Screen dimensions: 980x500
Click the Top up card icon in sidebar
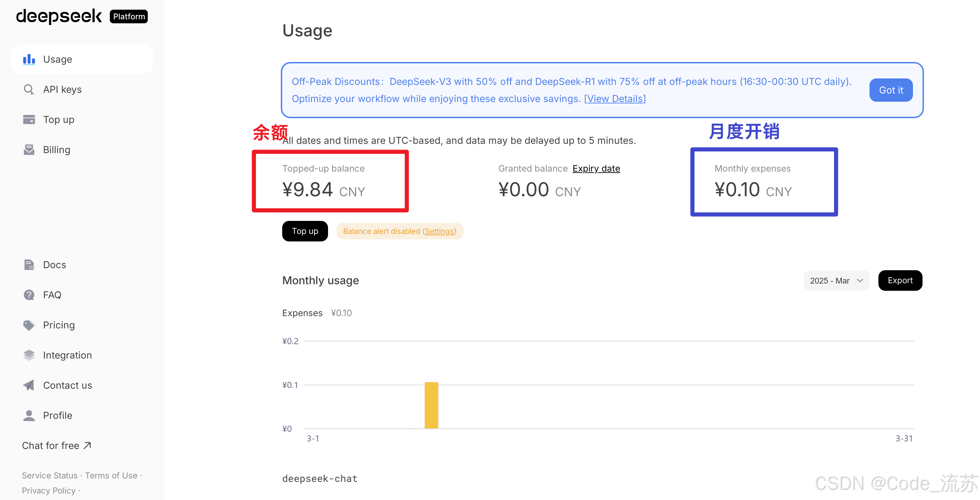29,120
